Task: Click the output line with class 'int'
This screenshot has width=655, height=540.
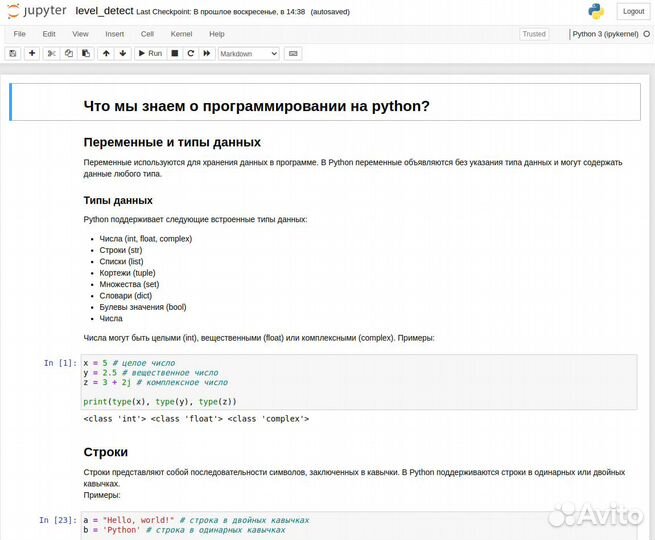Action: pos(196,419)
